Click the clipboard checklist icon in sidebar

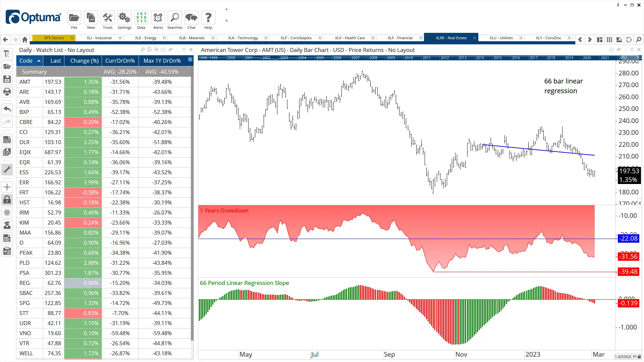(x=7, y=251)
